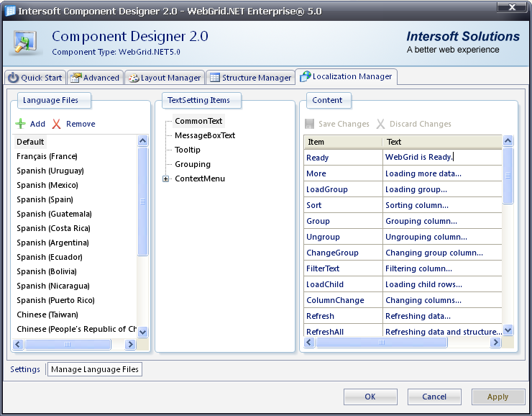
Task: Select the MessageBoxText tree item
Action: [205, 135]
